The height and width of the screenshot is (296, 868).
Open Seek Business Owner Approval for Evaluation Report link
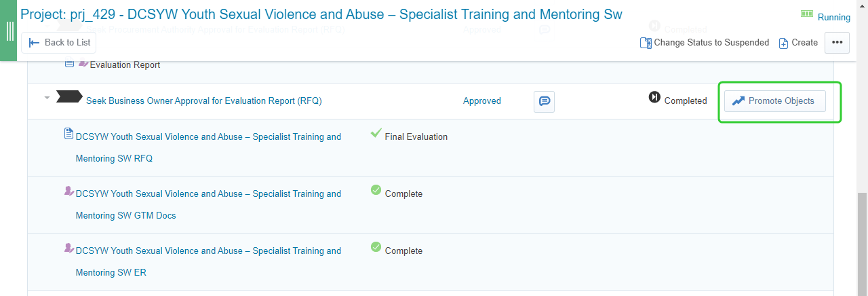click(203, 100)
